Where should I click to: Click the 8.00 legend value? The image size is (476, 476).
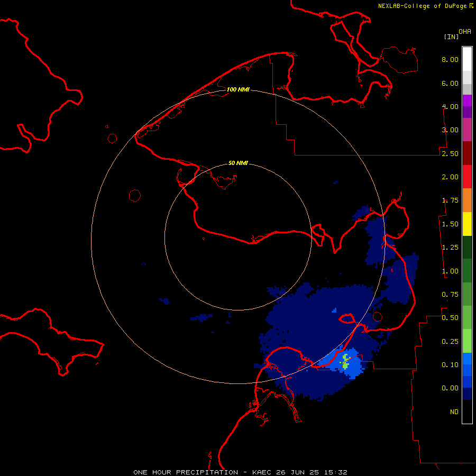coord(450,59)
